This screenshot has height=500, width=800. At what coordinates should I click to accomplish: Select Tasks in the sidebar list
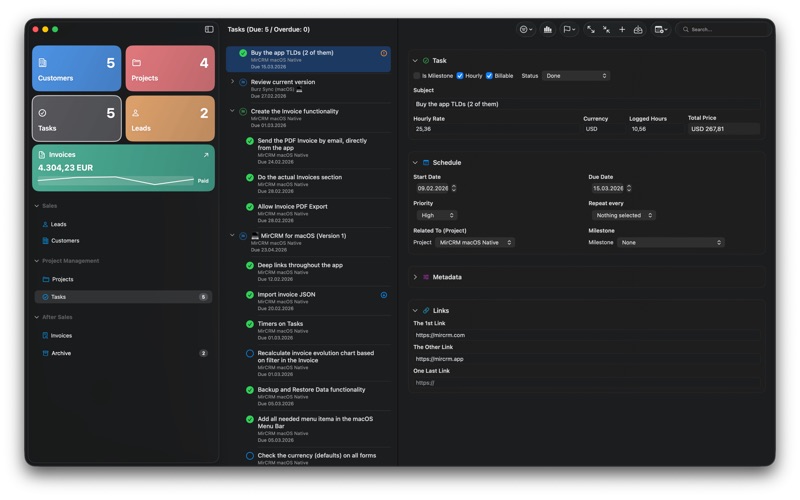(123, 297)
